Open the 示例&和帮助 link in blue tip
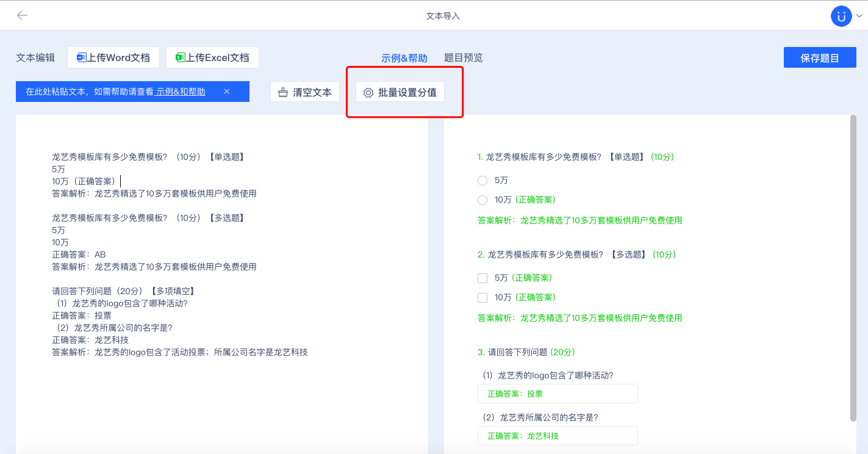868x454 pixels. coord(180,92)
